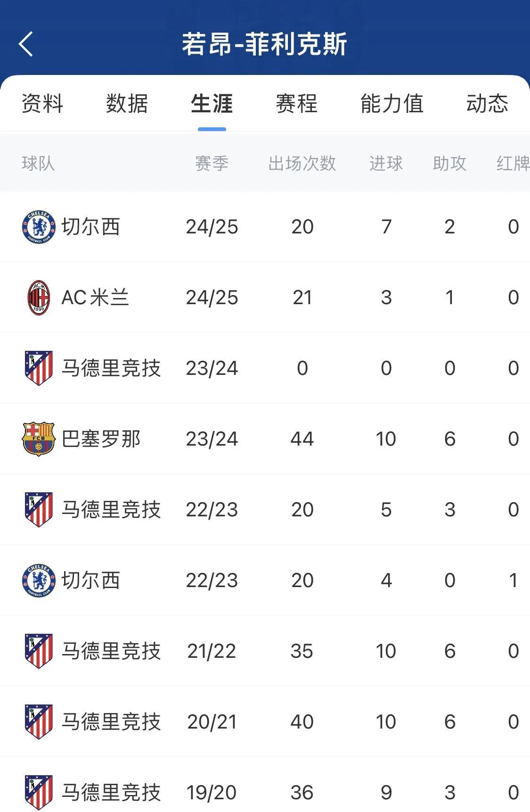
Task: Switch to the 数据 tab
Action: click(x=127, y=104)
